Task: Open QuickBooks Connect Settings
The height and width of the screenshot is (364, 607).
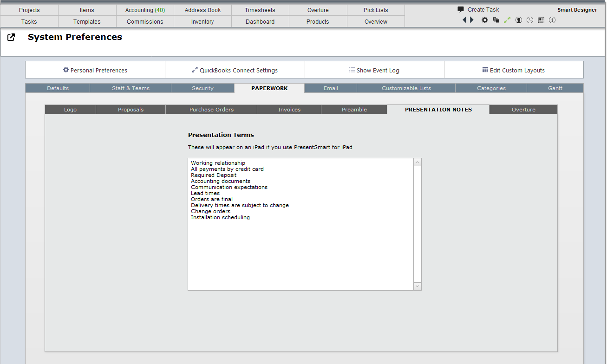Action: click(235, 70)
